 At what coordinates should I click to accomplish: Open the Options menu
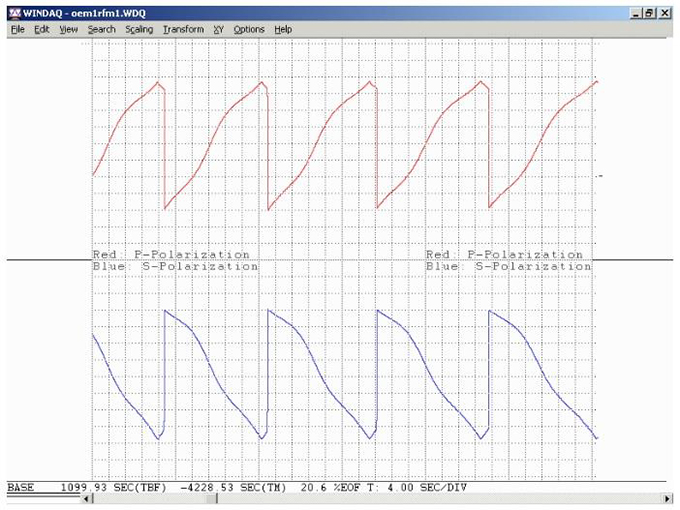[249, 29]
